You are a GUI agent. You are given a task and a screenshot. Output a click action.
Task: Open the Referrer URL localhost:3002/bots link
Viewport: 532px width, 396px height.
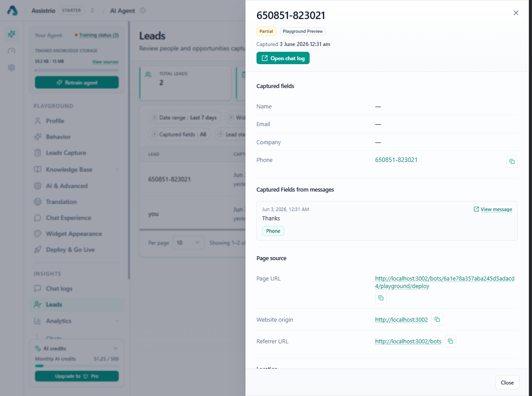point(408,341)
